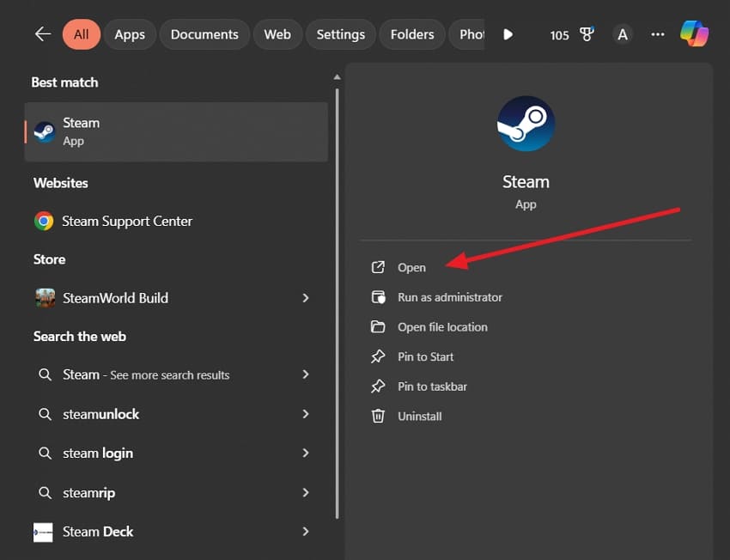Open Steam Support Center website result
Image resolution: width=730 pixels, height=560 pixels.
point(126,221)
